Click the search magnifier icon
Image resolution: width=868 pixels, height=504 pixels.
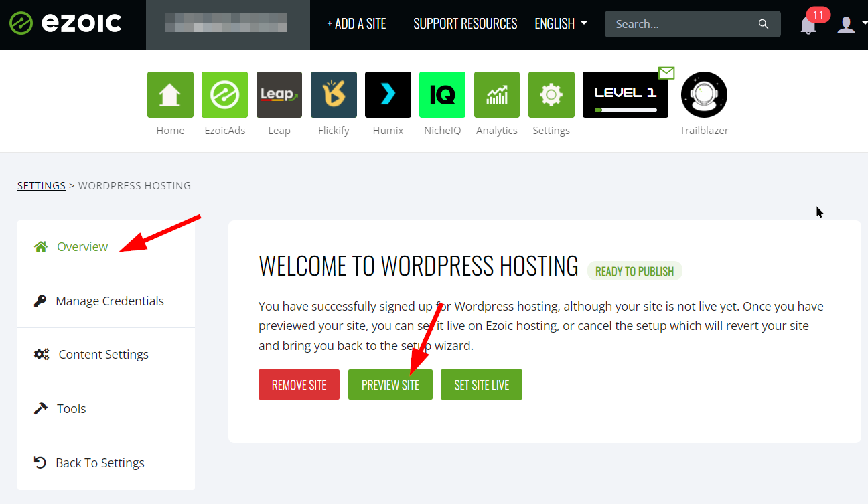[764, 24]
